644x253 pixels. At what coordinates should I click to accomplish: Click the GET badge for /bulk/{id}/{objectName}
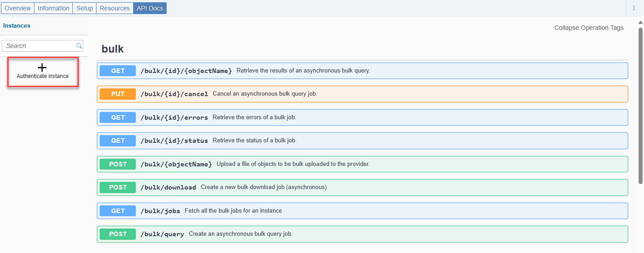point(118,71)
